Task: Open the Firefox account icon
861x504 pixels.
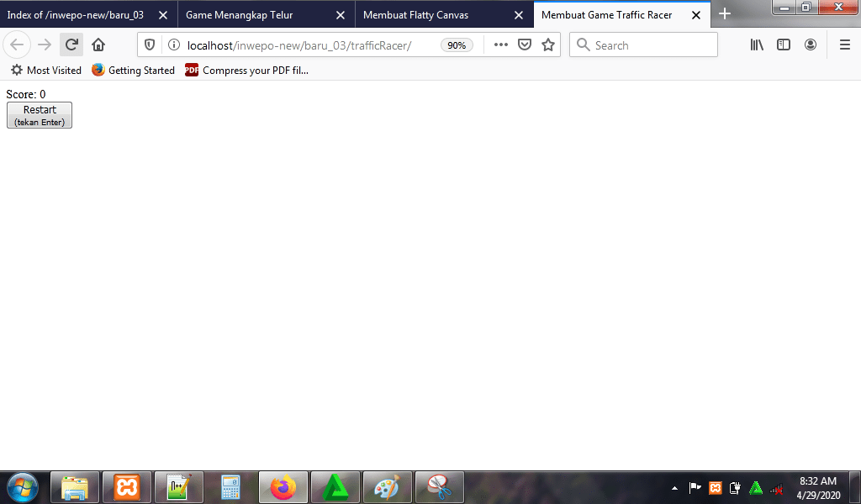Action: [x=811, y=45]
